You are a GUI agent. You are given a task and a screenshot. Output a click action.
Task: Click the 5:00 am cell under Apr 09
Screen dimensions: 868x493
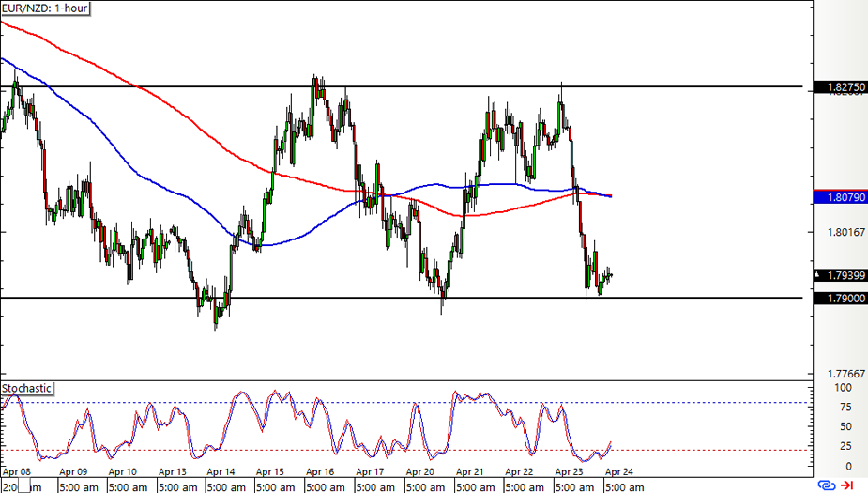pyautogui.click(x=82, y=486)
